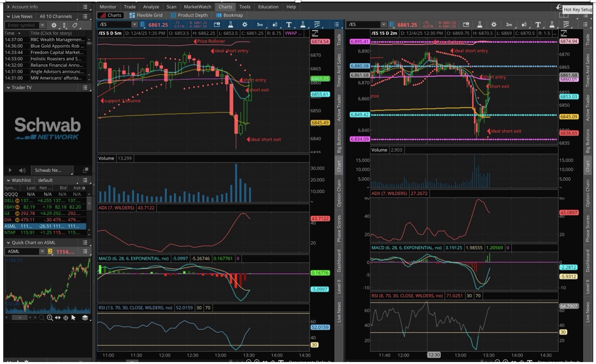Image resolution: width=596 pixels, height=364 pixels.
Task: Open Edit Studies flask icon on left chart
Action: pos(231,24)
